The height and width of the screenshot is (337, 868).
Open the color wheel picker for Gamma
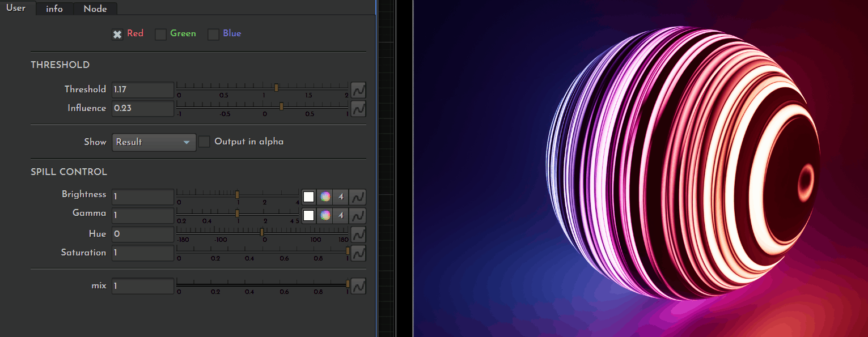click(325, 216)
